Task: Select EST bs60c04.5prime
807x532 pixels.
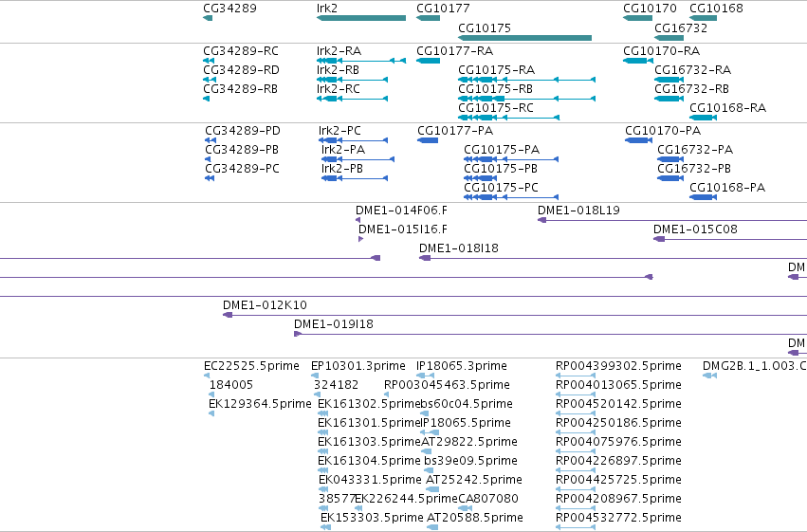Action: 467,404
